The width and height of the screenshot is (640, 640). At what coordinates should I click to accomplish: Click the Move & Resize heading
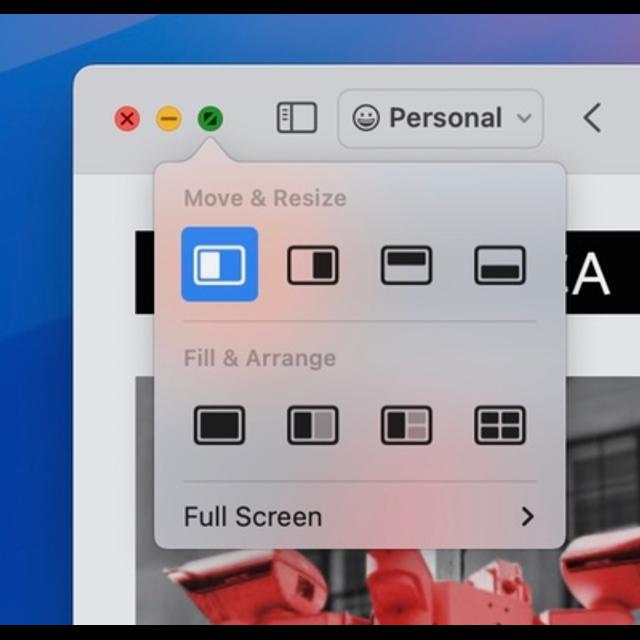(x=265, y=198)
